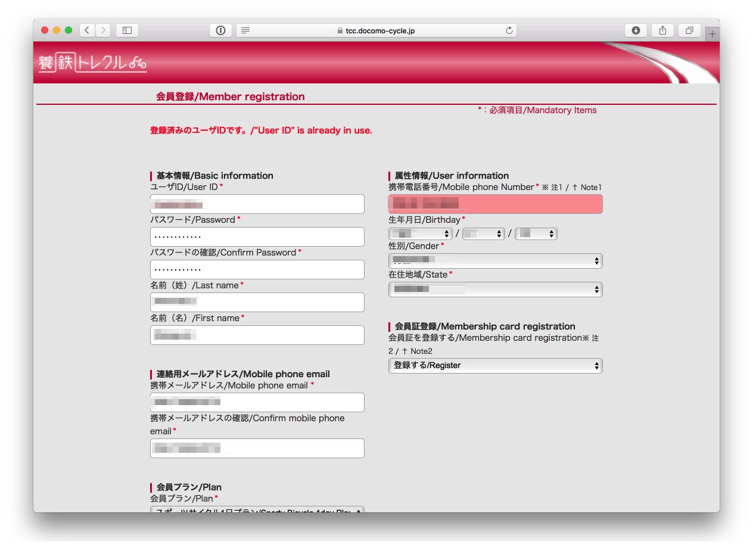Screen dimensions: 753x560
Task: Open the Gender dropdown
Action: (495, 261)
